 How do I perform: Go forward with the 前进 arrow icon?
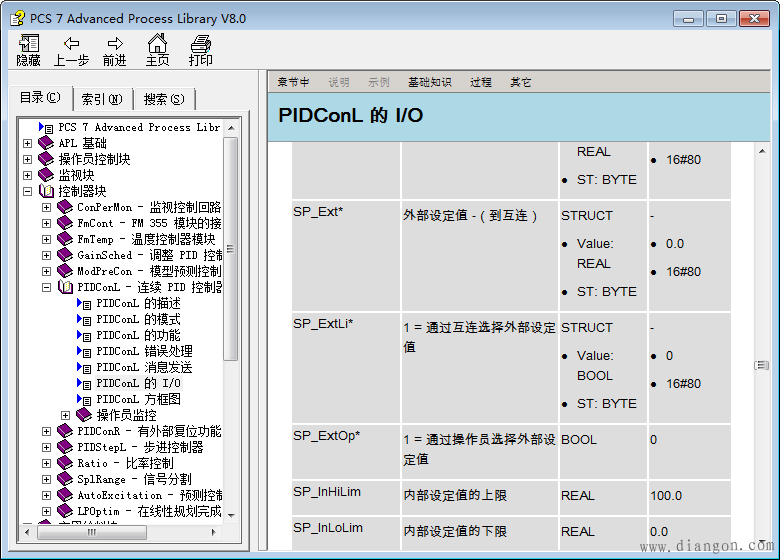[x=115, y=43]
